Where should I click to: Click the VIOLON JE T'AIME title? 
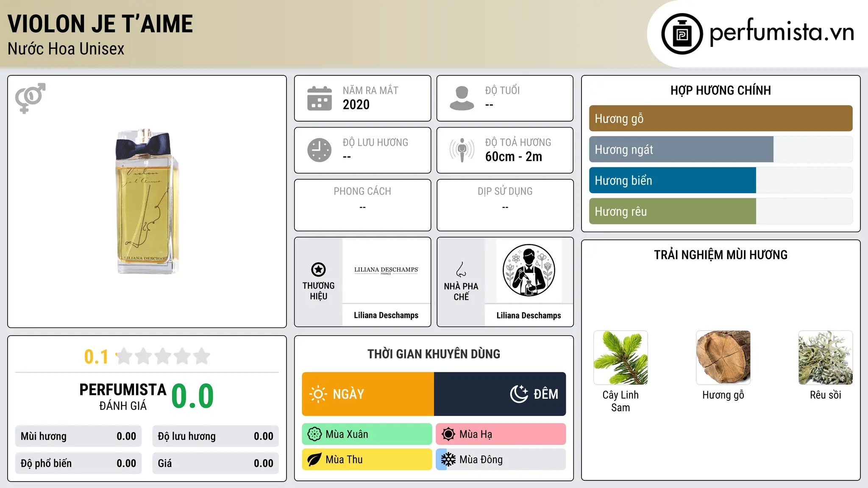pos(100,24)
